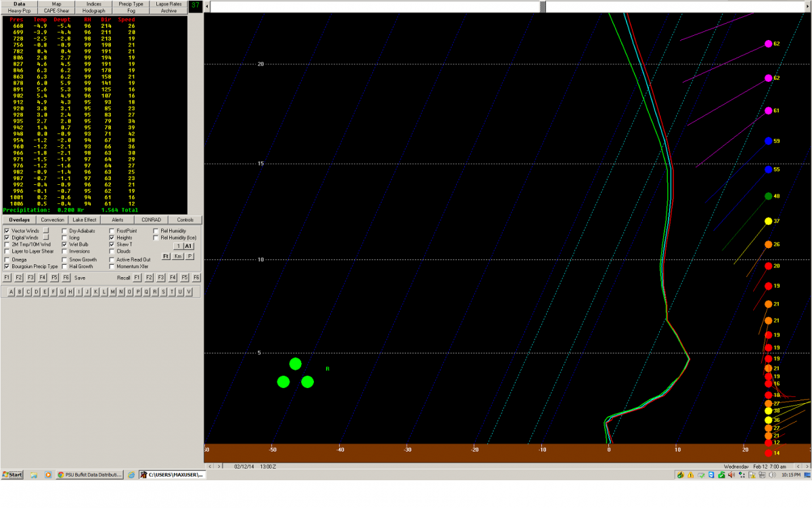Viewport: 812px width, 508px height.
Task: Switch to the Controls panel tab
Action: [x=185, y=220]
